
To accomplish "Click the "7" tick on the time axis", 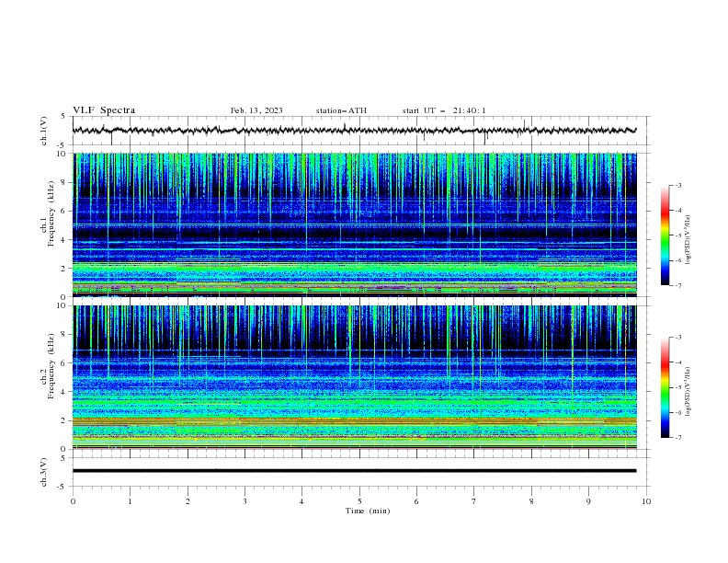I will [x=474, y=501].
